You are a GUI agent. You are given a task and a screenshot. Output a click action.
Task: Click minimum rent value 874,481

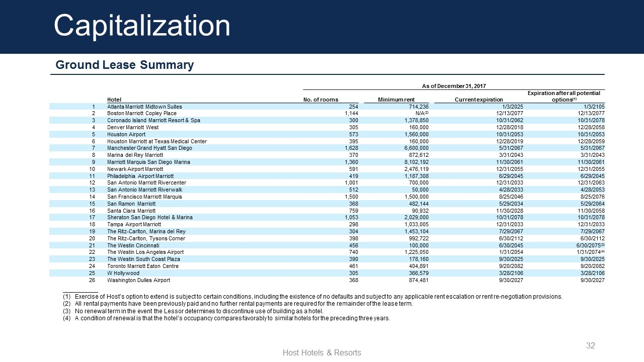pyautogui.click(x=418, y=280)
